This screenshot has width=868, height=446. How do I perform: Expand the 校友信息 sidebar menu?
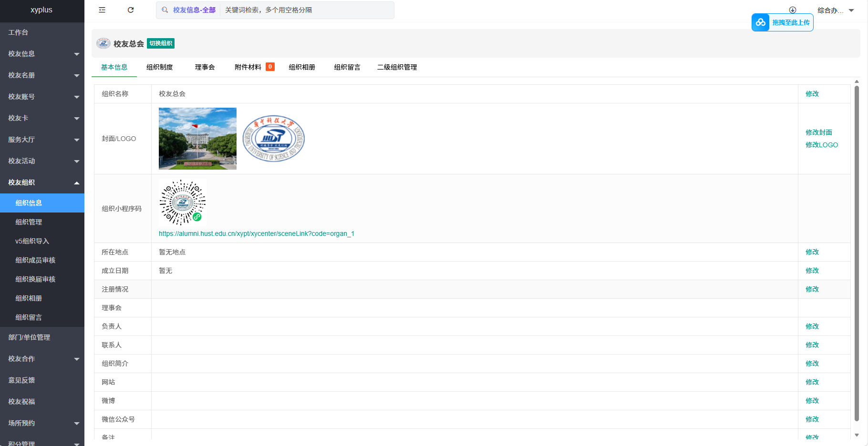tap(42, 54)
